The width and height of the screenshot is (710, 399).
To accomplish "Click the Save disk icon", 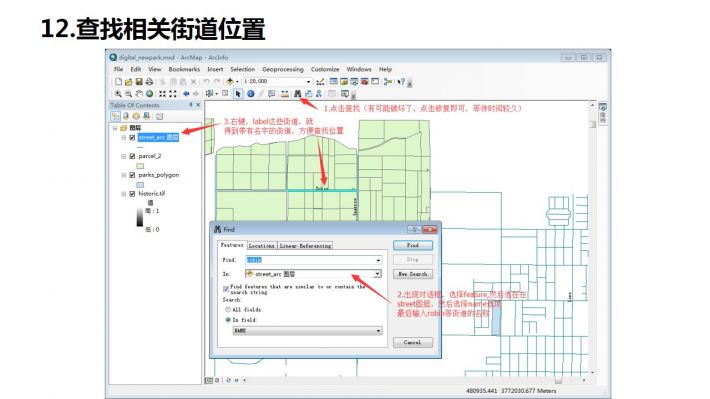I will point(139,82).
